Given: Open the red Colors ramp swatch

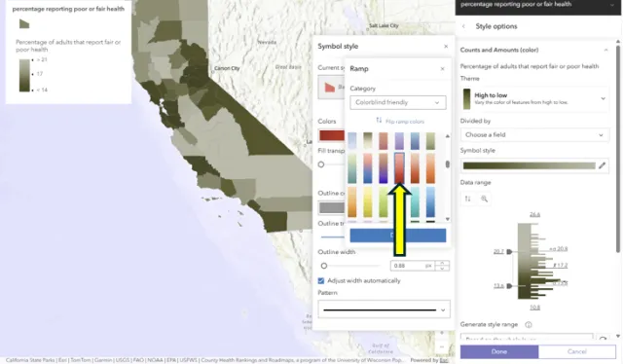Looking at the screenshot, I should point(331,135).
